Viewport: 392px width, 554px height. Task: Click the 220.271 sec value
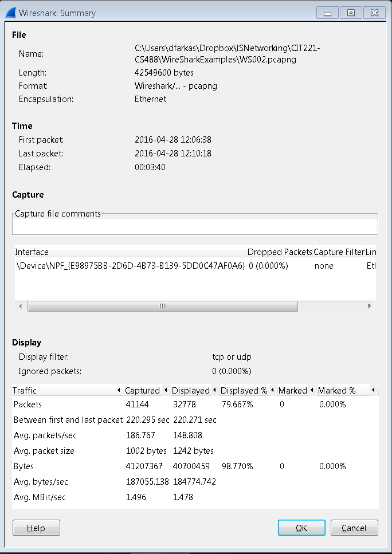click(x=195, y=420)
